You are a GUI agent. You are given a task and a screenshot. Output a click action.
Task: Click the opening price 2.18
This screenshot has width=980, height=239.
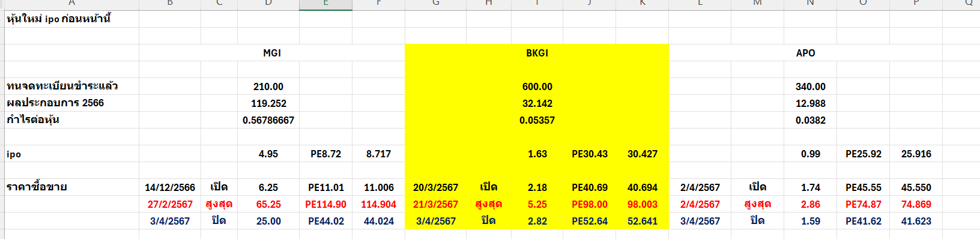tap(537, 187)
